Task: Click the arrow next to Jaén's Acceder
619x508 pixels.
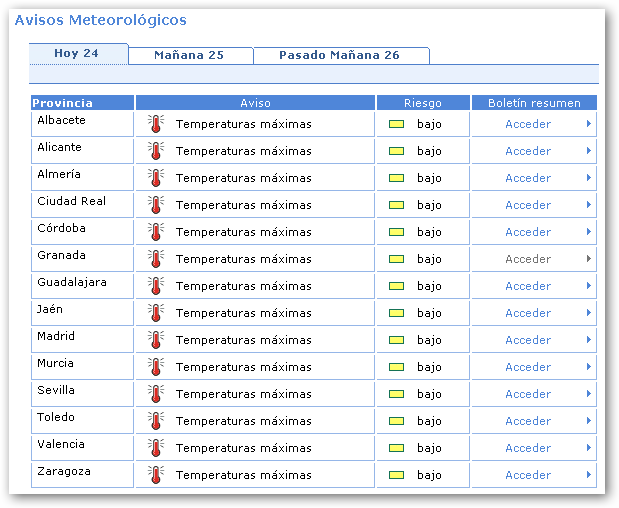Action: click(x=589, y=313)
